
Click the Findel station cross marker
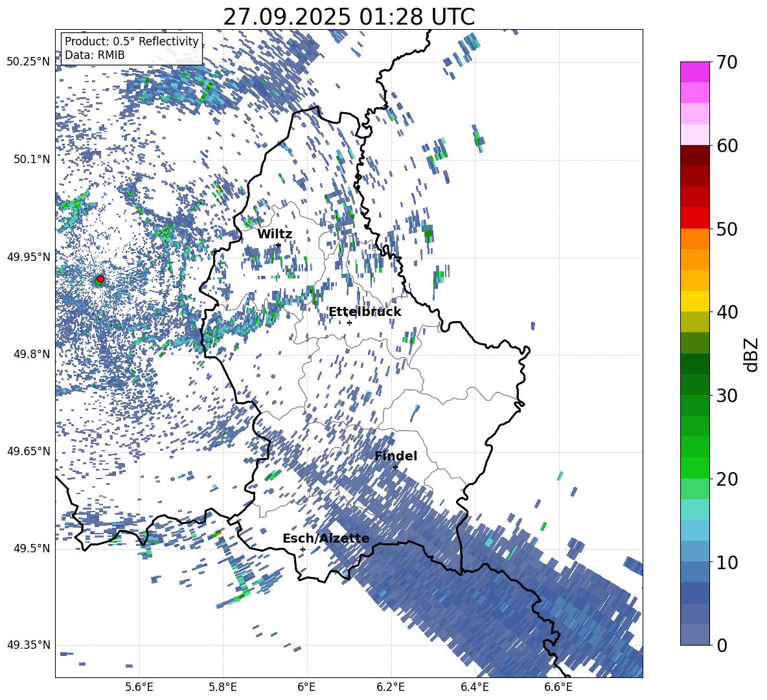[x=395, y=467]
